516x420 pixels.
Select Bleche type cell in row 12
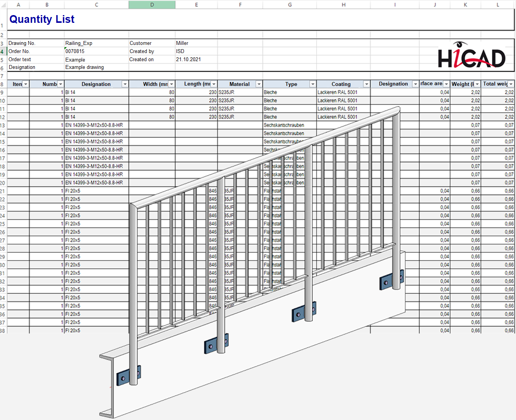(x=290, y=117)
